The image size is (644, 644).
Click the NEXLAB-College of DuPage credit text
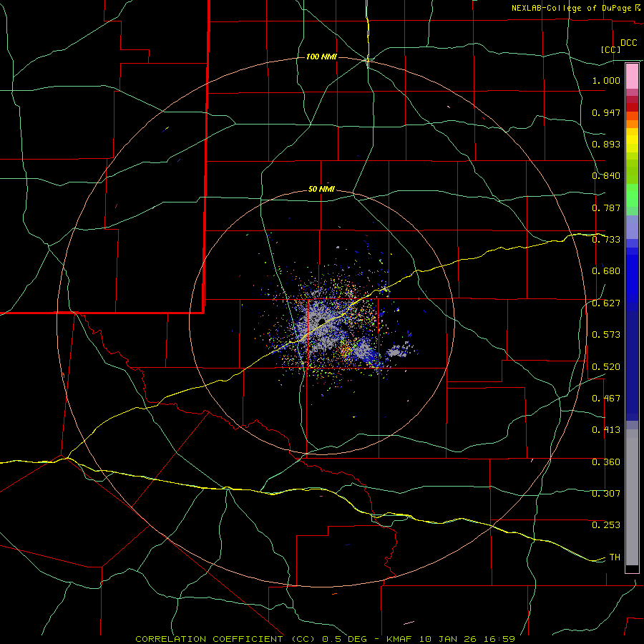coord(572,8)
